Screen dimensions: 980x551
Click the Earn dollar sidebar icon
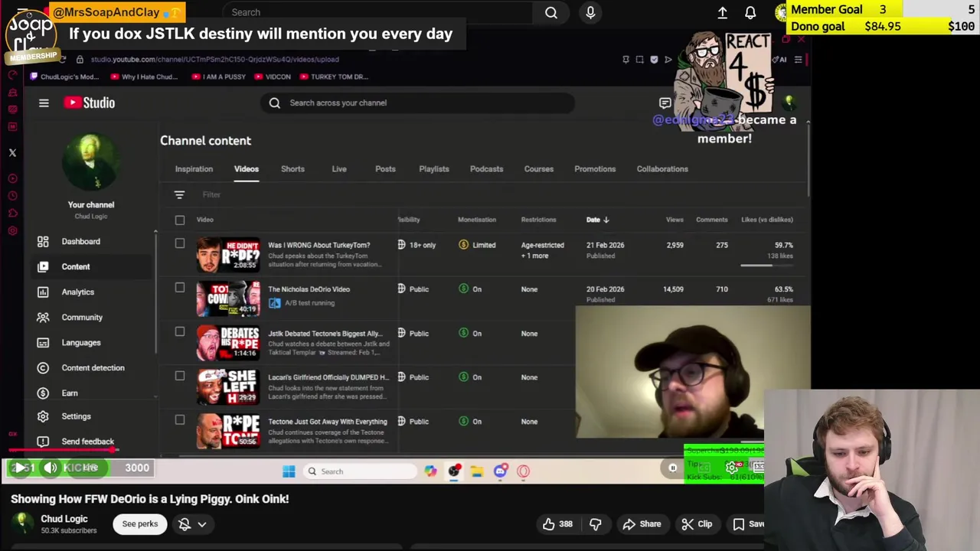click(x=43, y=393)
